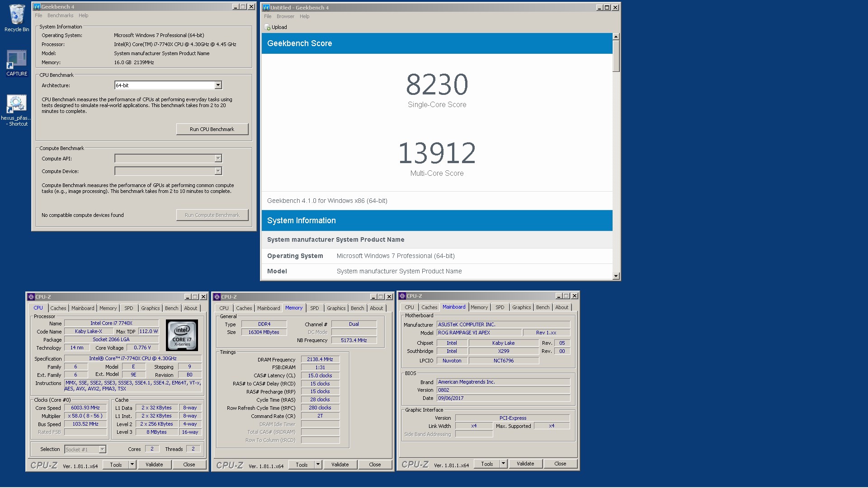Click the Operating System row in System Information
Image resolution: width=868 pixels, height=488 pixels.
point(437,256)
